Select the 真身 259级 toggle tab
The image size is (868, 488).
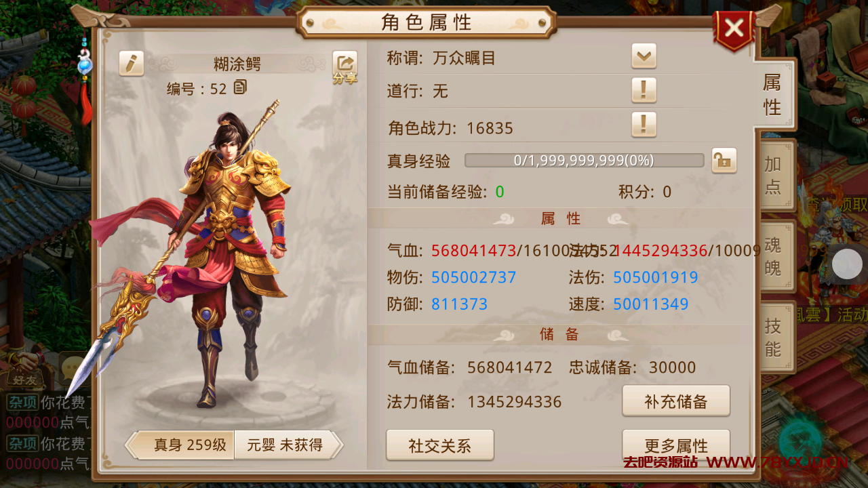tap(180, 445)
